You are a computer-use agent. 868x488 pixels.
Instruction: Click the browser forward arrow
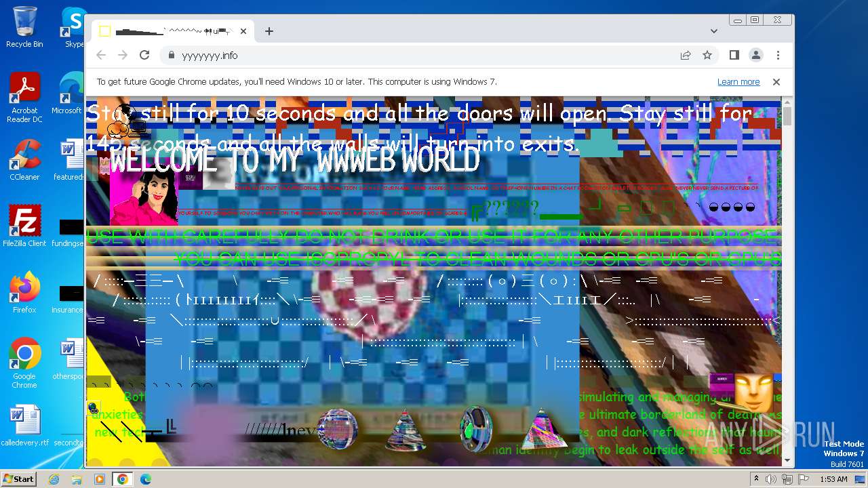(x=123, y=56)
